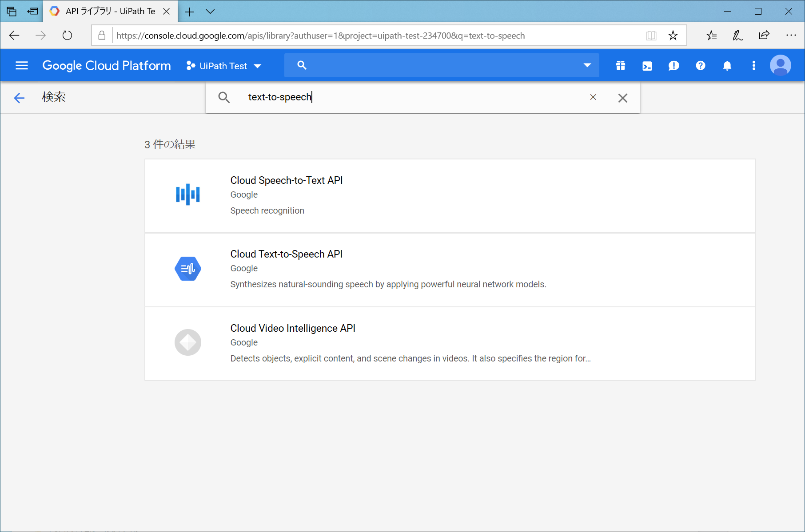Show notifications bell

click(x=727, y=66)
